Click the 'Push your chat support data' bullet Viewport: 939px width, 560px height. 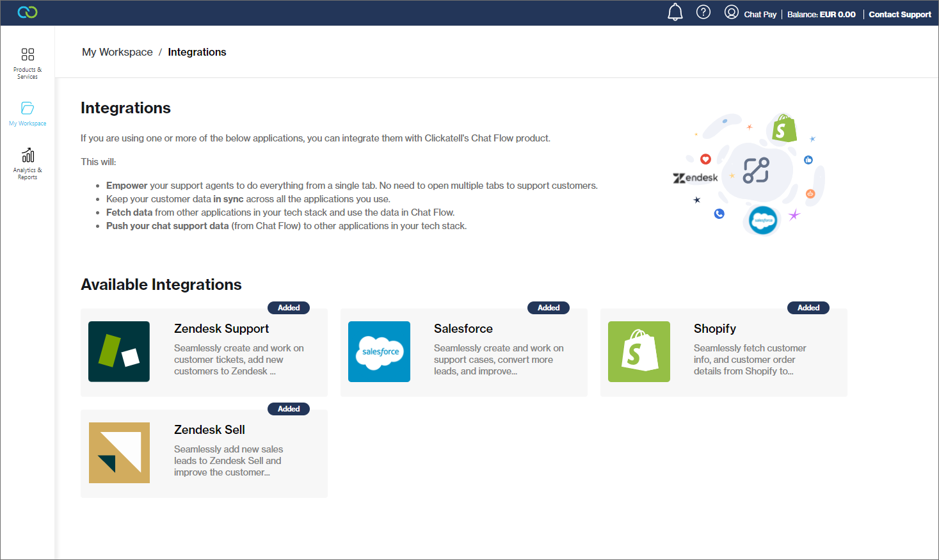286,226
